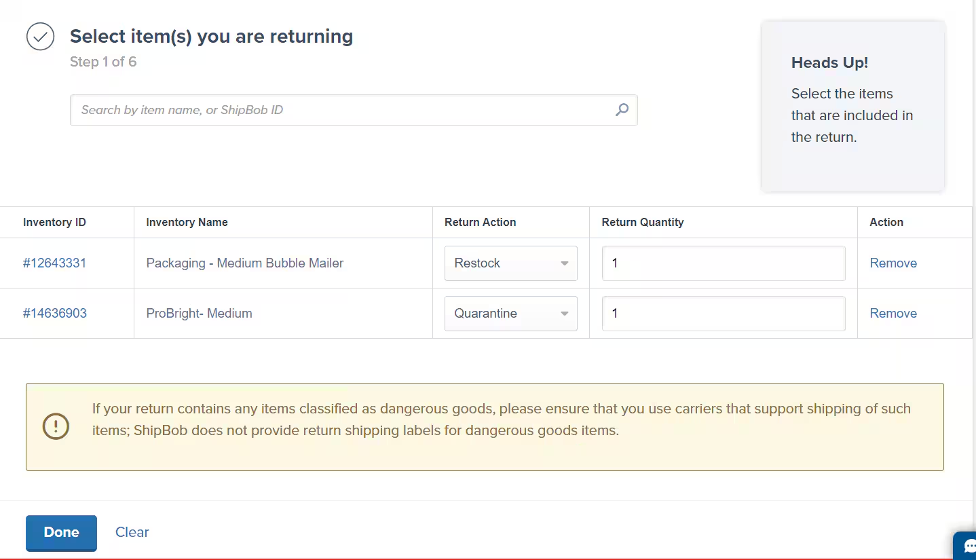Viewport: 976px width, 560px height.
Task: Click the dangerous goods warning exclamation icon
Action: click(55, 426)
